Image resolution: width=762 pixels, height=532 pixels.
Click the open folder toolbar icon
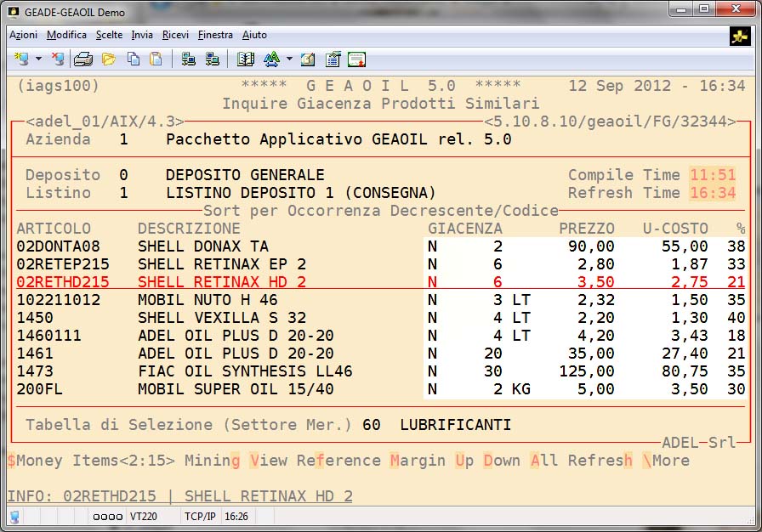coord(108,59)
